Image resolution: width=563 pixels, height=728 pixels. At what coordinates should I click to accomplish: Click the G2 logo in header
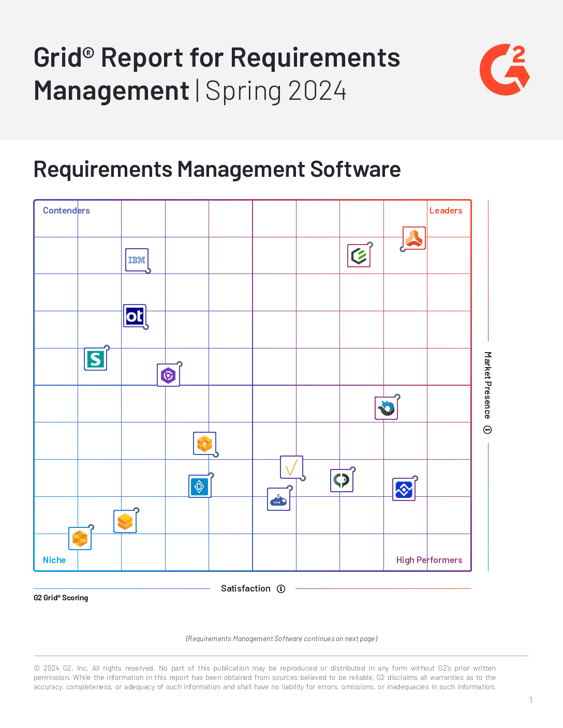(x=505, y=70)
